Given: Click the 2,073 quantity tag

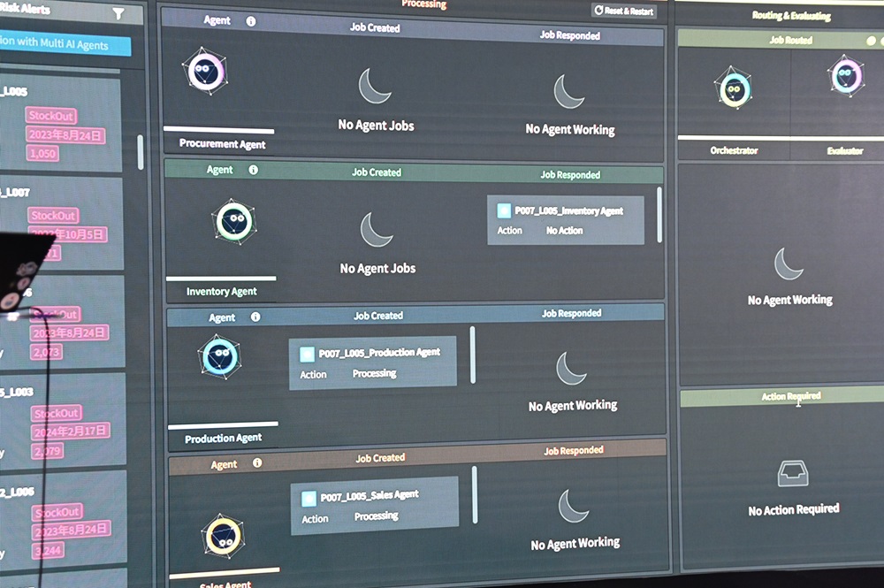Looking at the screenshot, I should point(46,353).
